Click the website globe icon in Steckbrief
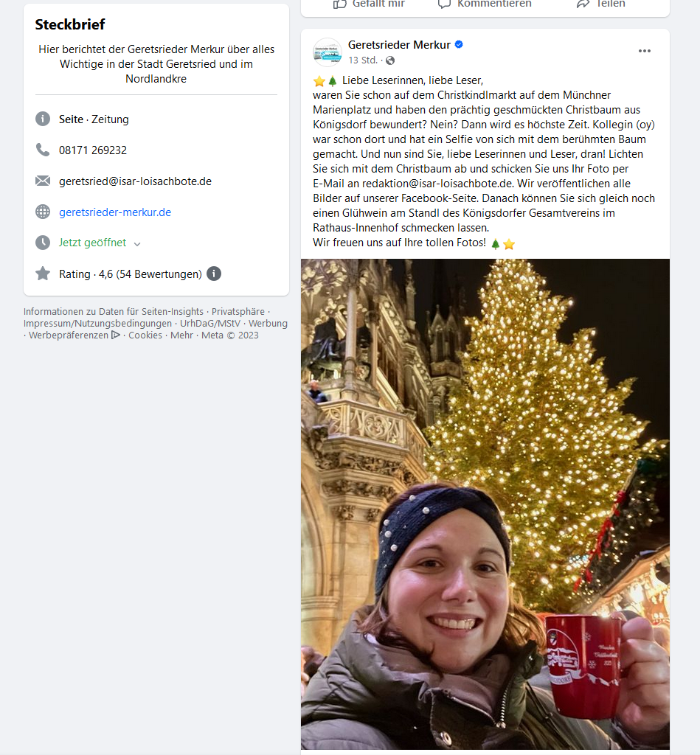700x755 pixels. point(43,212)
